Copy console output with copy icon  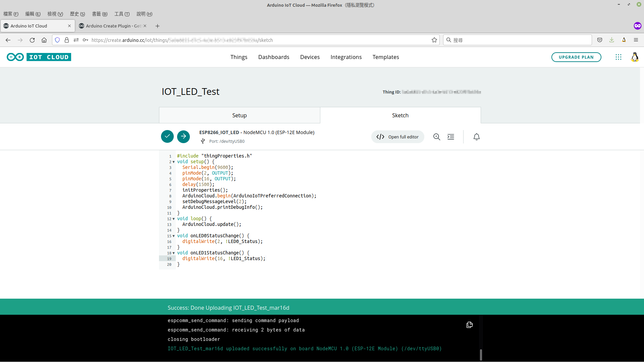[x=470, y=325]
